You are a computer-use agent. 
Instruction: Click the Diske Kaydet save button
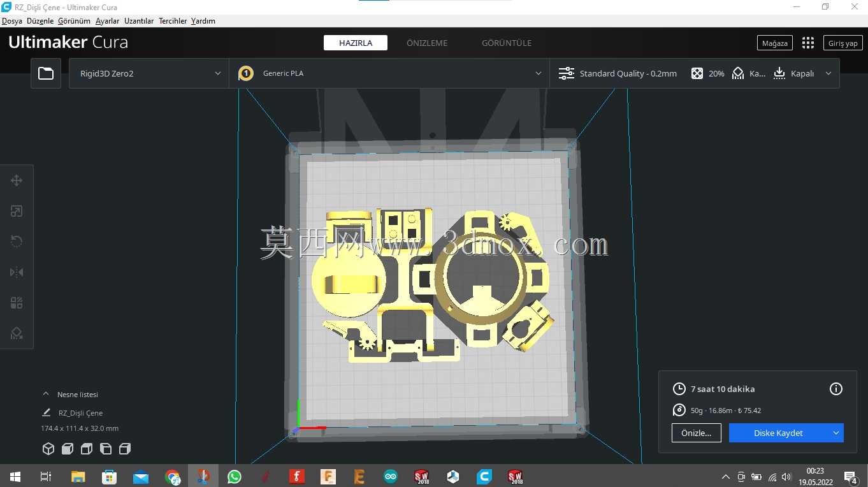(x=778, y=433)
